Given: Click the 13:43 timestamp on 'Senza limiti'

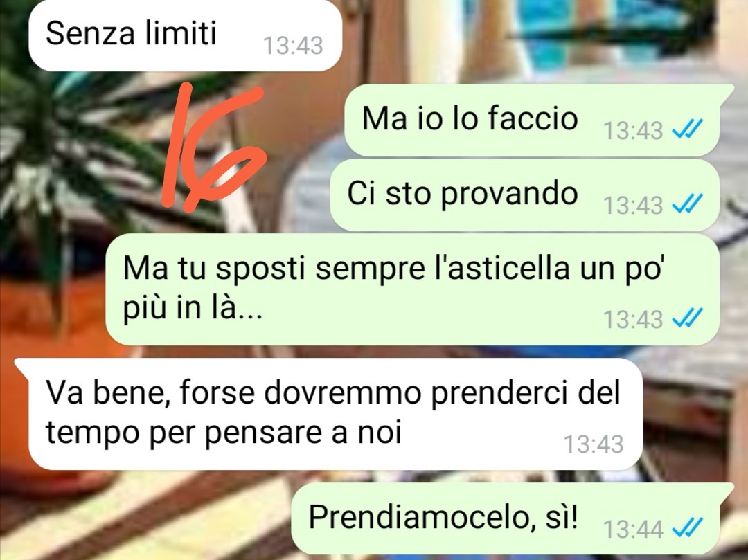Looking at the screenshot, I should coord(293,46).
